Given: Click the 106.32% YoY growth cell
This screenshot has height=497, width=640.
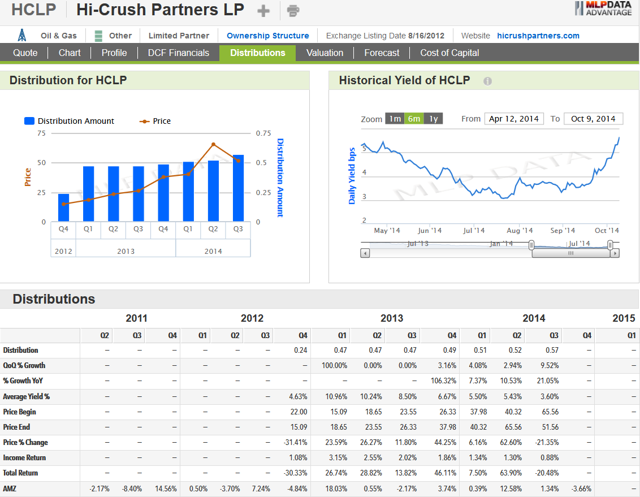Looking at the screenshot, I should (x=443, y=381).
